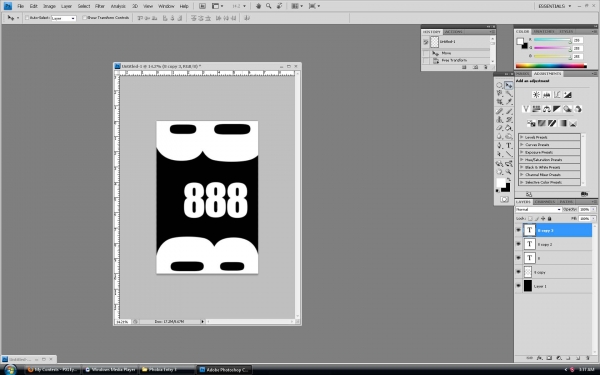Screen dimensions: 600x375
Task: Click the Windows Start button
Action: pyautogui.click(x=10, y=370)
